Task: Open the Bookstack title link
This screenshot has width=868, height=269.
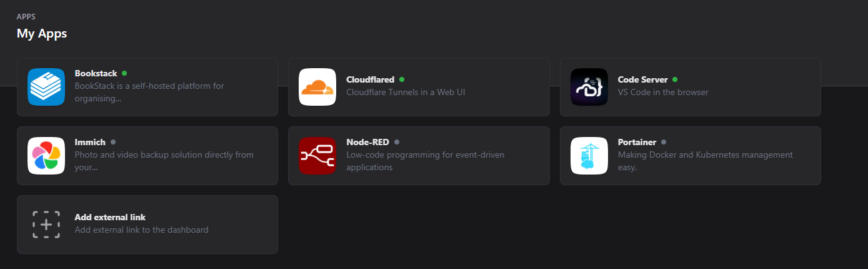Action: pos(96,73)
